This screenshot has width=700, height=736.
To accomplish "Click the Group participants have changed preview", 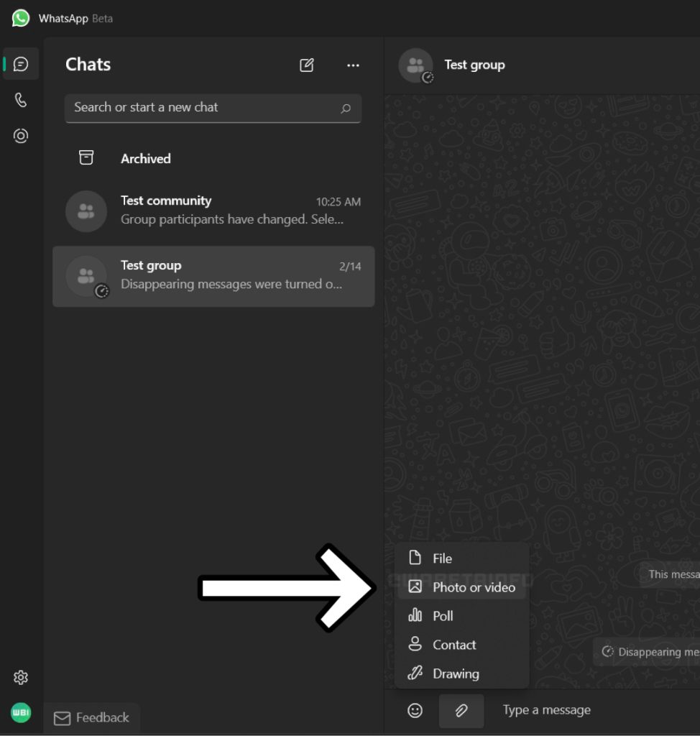I will [x=232, y=220].
